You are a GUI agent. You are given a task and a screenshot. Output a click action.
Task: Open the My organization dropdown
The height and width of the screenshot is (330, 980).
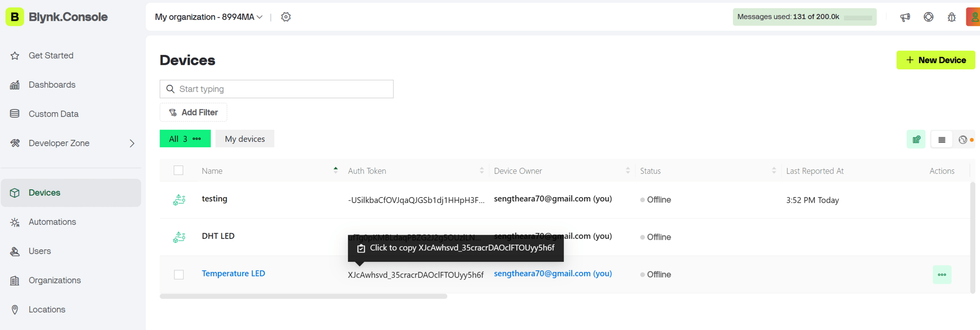209,17
